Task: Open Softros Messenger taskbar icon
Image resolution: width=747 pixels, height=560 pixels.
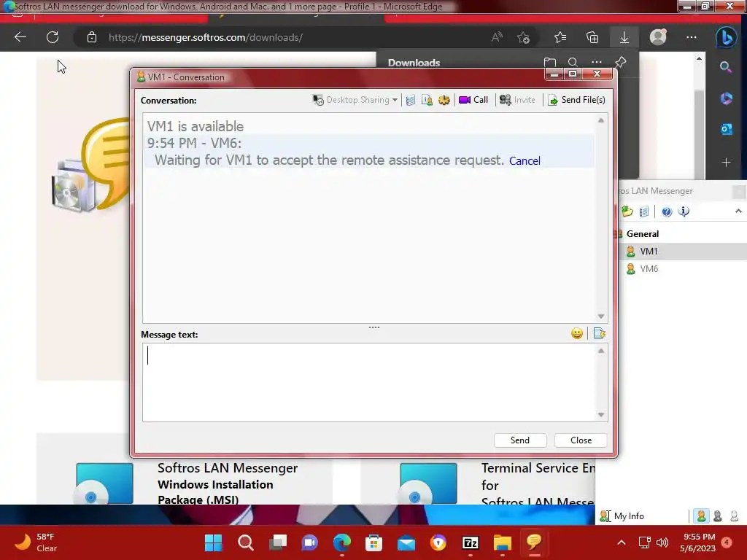Action: [x=534, y=542]
